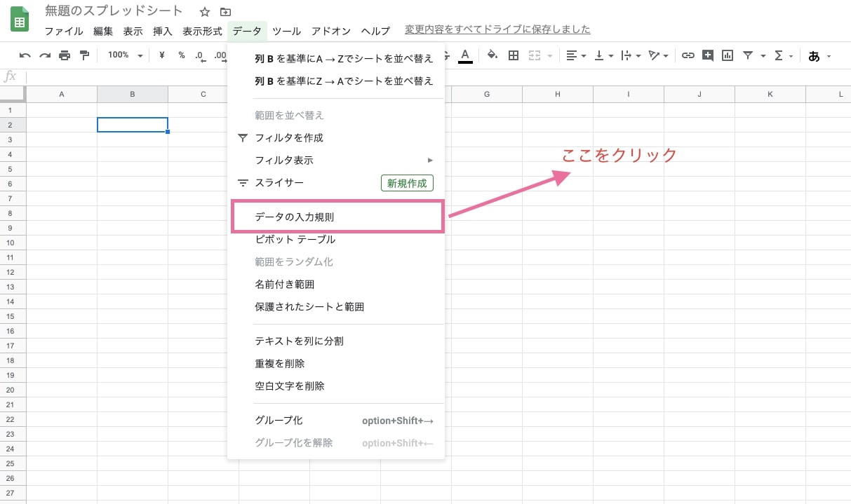Open the 表示形式 menu in menu bar
The width and height of the screenshot is (851, 504).
click(202, 31)
